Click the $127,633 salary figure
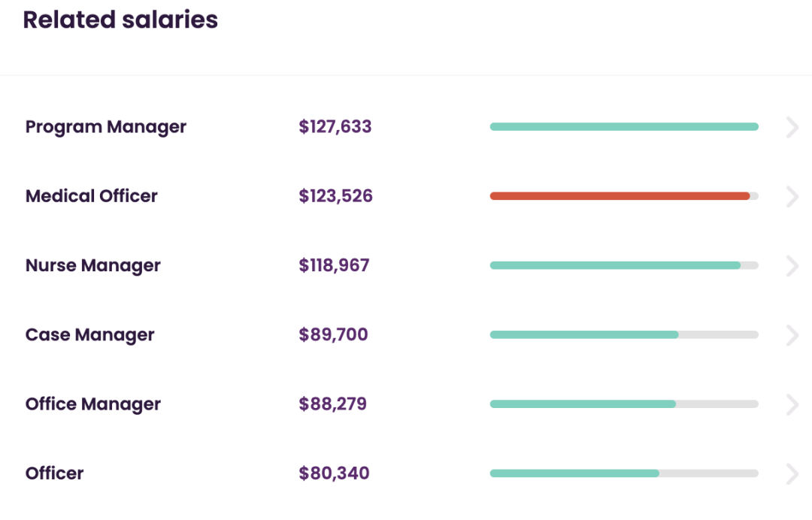Viewport: 812px width, 520px height. [335, 127]
